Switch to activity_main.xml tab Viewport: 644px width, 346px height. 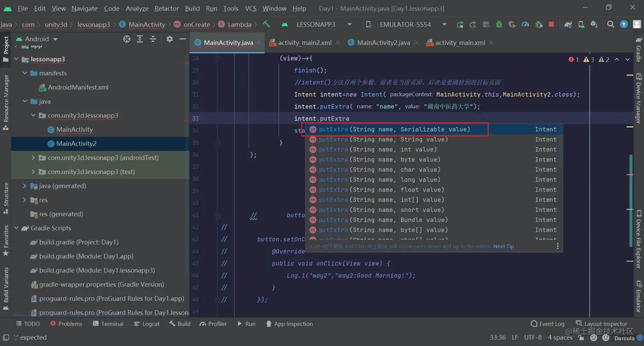(460, 43)
